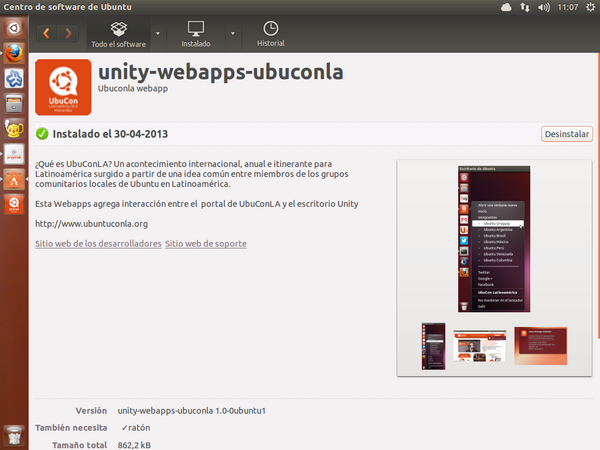Viewport: 600px width, 450px height.
Task: Click the Desinstalar button
Action: [567, 134]
